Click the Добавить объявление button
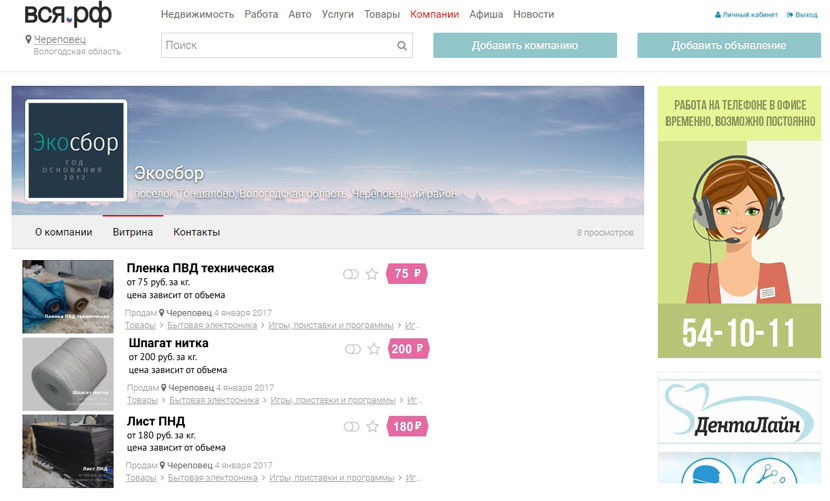The height and width of the screenshot is (501, 830). pos(729,46)
